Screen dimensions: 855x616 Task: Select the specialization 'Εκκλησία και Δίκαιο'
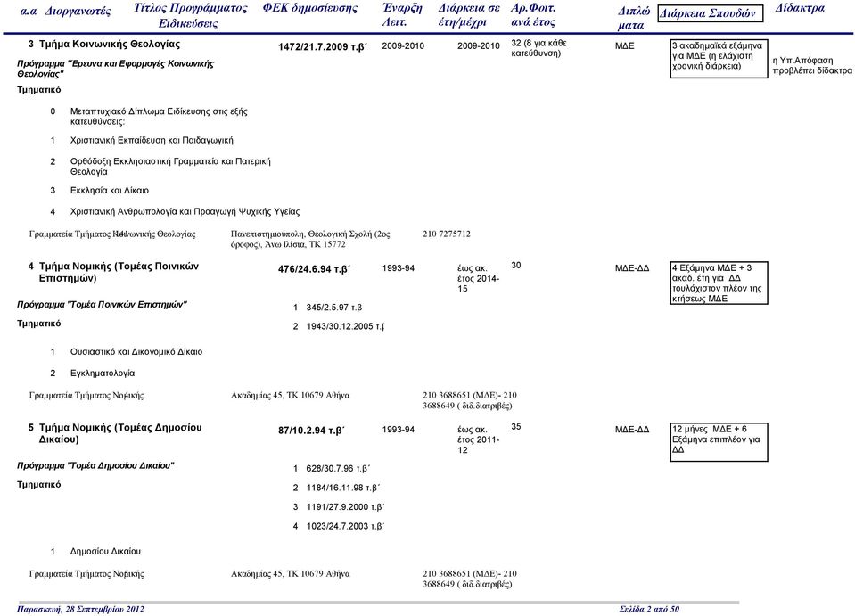110,190
